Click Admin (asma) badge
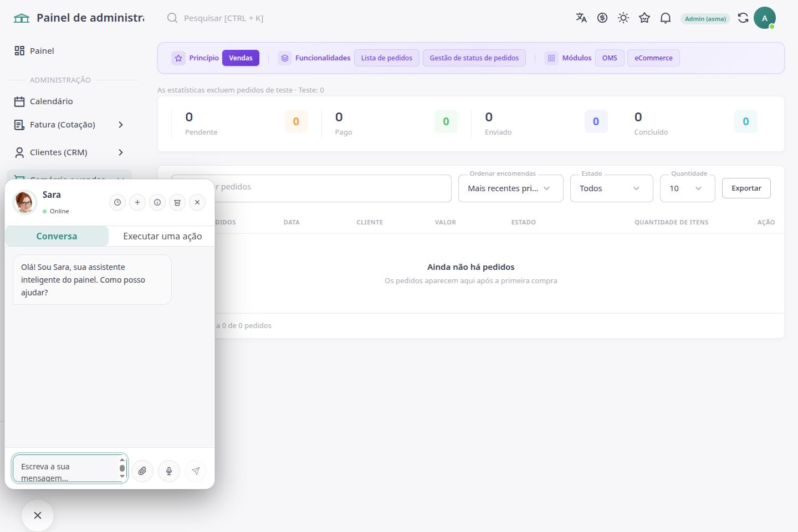Image resolution: width=798 pixels, height=532 pixels. click(x=705, y=19)
